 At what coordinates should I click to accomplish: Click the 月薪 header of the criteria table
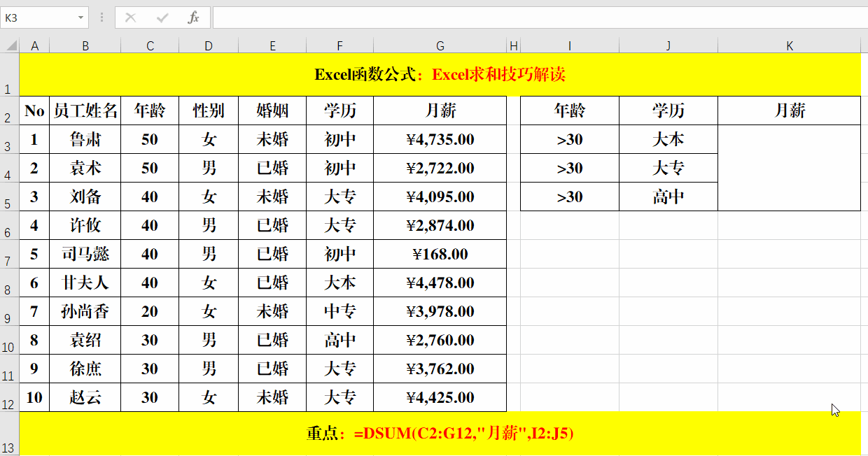[x=789, y=111]
